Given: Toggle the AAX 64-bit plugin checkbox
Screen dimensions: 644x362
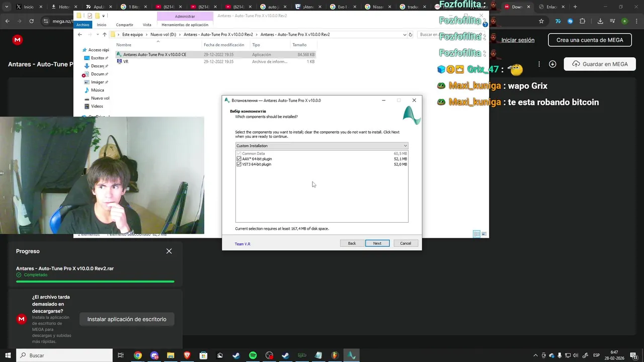Looking at the screenshot, I should pyautogui.click(x=239, y=159).
